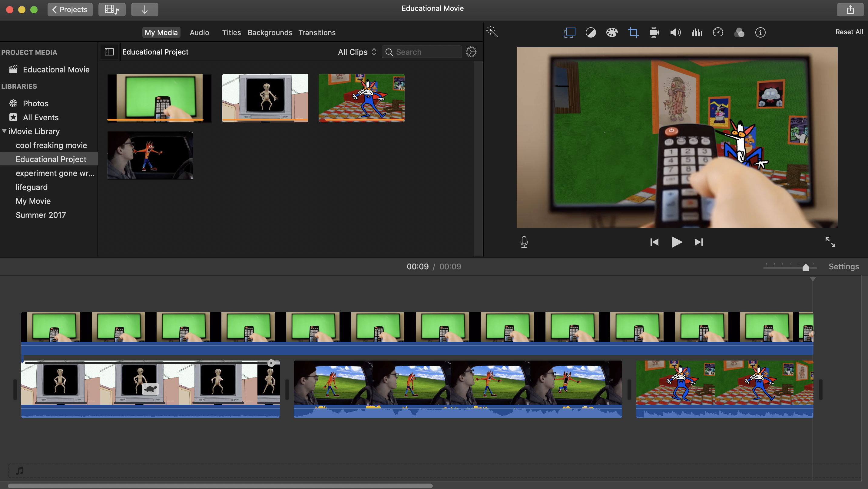Select All Events in the sidebar
Screen dimensions: 868x489
point(41,117)
